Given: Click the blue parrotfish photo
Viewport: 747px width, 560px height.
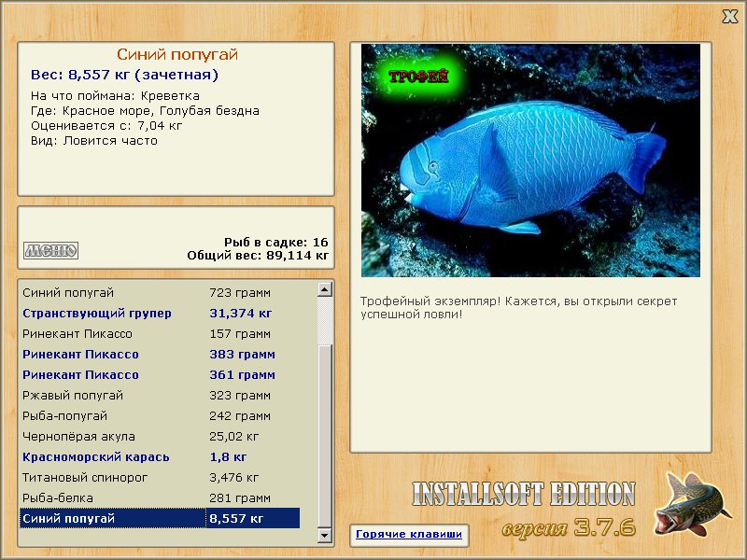Looking at the screenshot, I should (x=530, y=161).
